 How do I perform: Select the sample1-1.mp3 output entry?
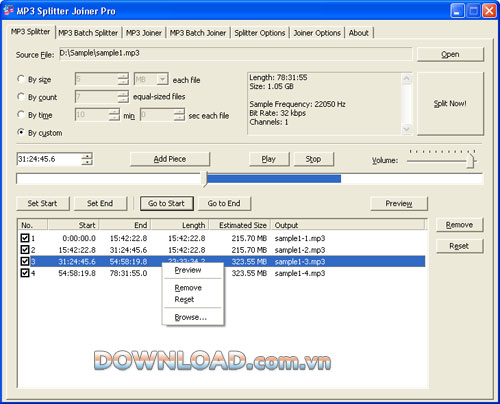[x=300, y=238]
